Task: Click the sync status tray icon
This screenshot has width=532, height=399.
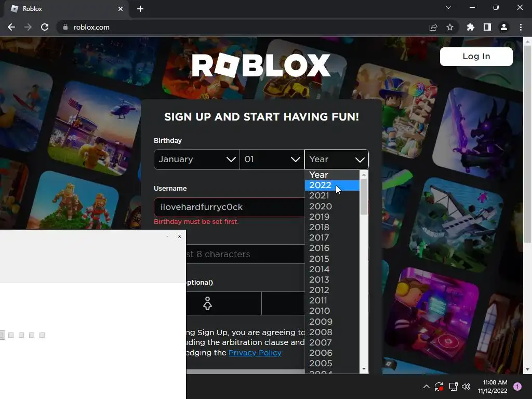Action: tap(439, 387)
